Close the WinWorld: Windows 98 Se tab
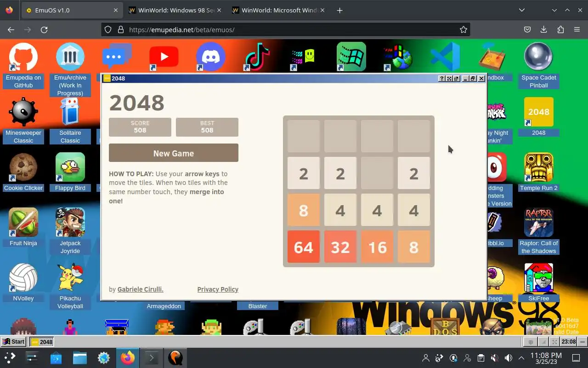The width and height of the screenshot is (588, 368). click(x=219, y=10)
